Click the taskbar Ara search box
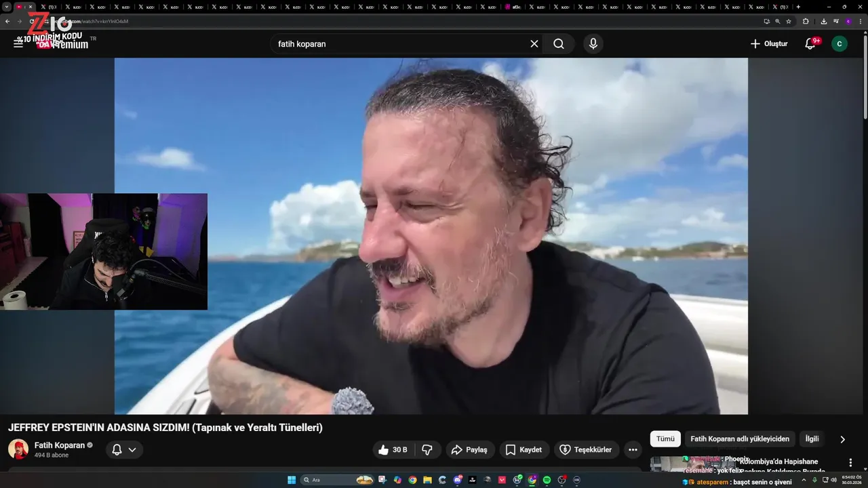 coord(338,480)
